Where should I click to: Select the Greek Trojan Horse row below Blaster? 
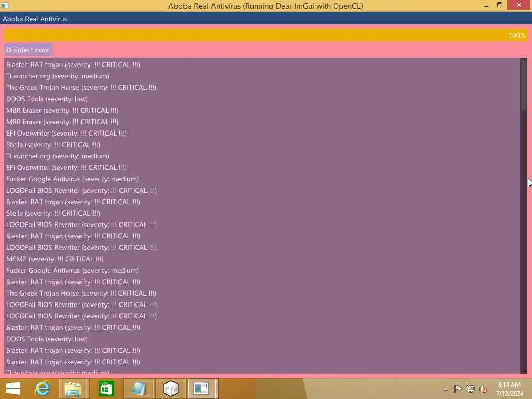pyautogui.click(x=81, y=294)
